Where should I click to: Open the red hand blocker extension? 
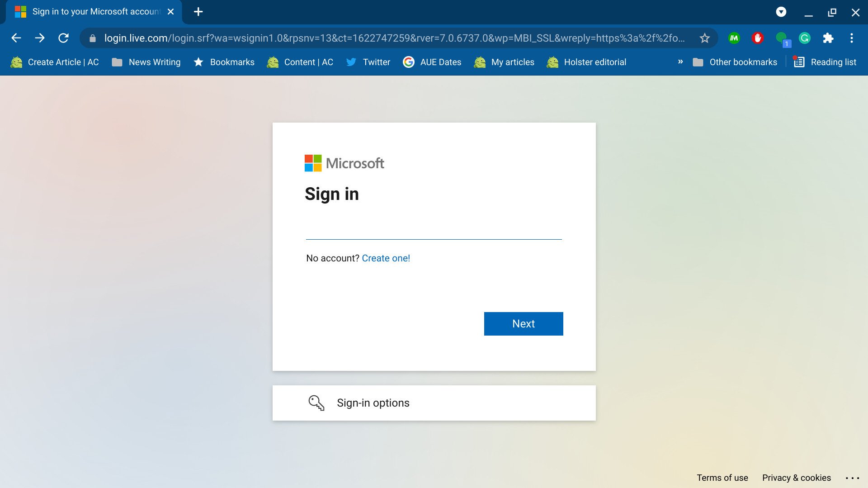pos(758,38)
